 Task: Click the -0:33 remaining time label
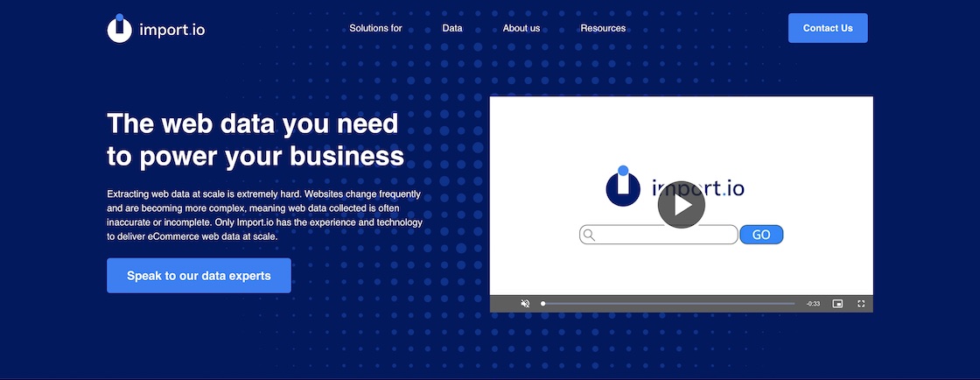813,304
